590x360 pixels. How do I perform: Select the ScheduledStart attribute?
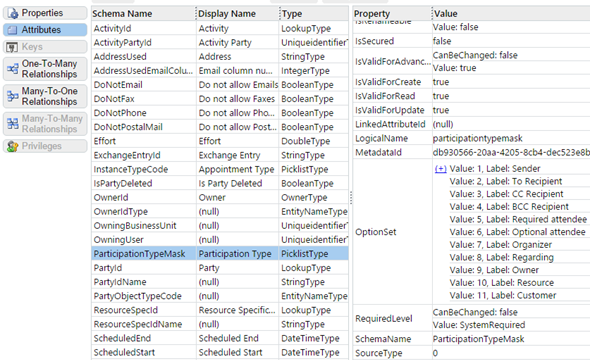pyautogui.click(x=124, y=352)
